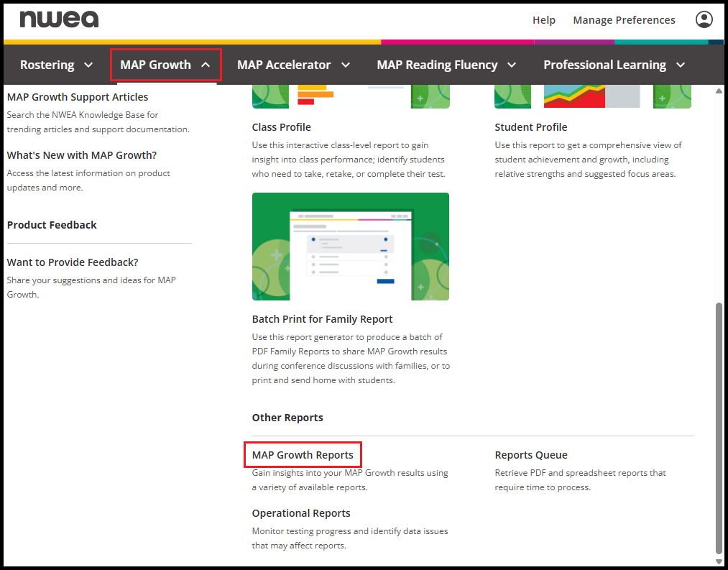Click the vertical page scrollbar thumb

click(x=719, y=428)
